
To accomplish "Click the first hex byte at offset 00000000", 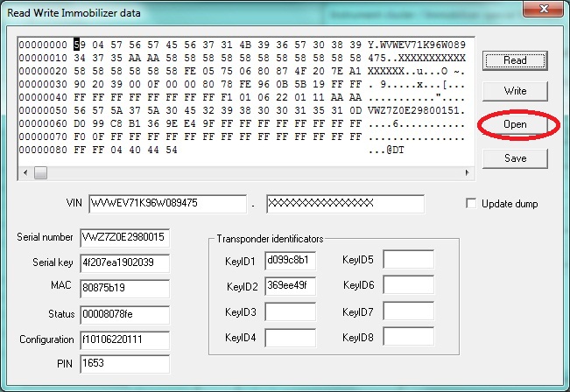I will point(79,44).
